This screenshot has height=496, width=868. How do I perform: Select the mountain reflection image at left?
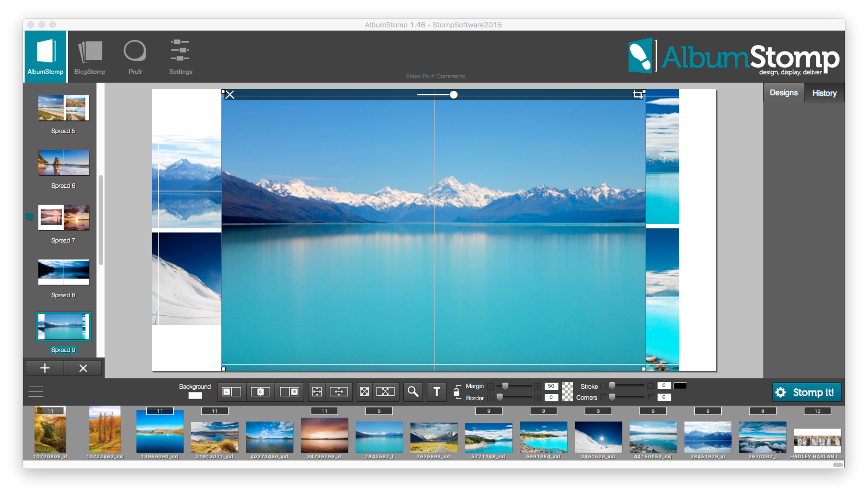coord(187,182)
